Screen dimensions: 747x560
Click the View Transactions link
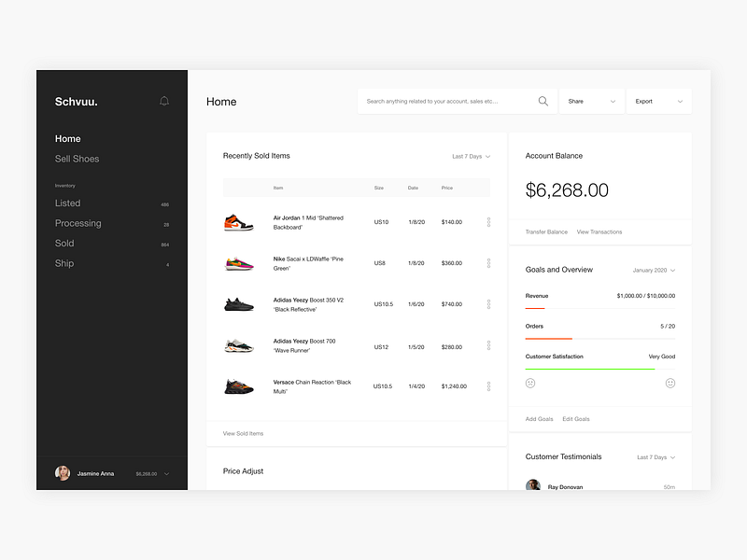(x=599, y=231)
